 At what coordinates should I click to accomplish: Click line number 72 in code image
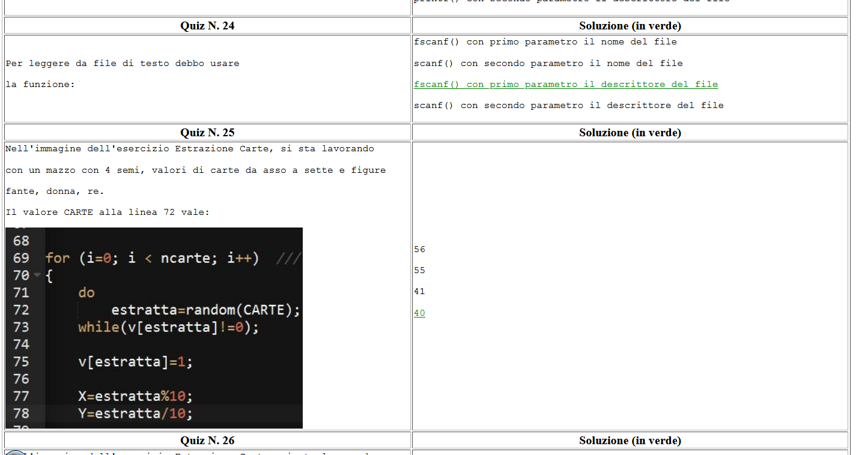pyautogui.click(x=21, y=310)
